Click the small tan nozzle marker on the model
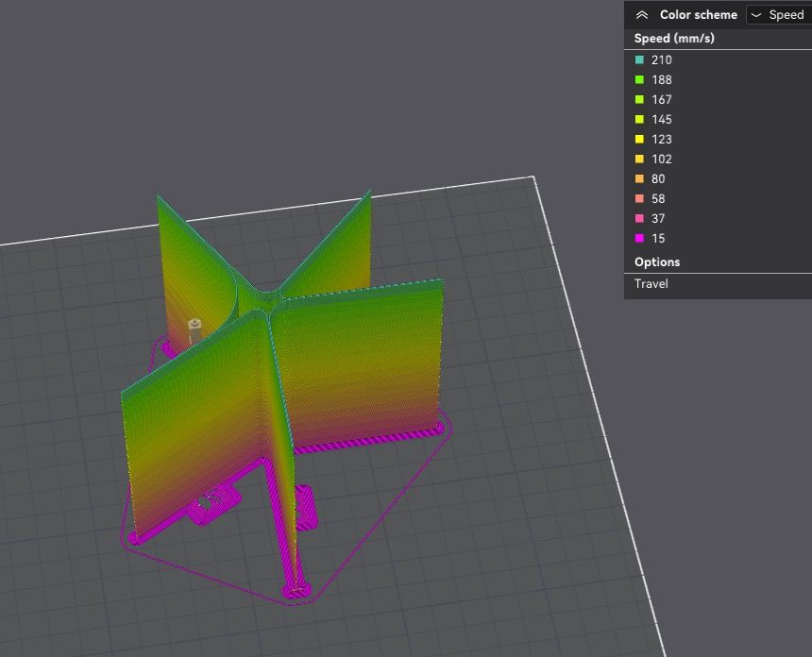812x657 pixels. pos(195,328)
